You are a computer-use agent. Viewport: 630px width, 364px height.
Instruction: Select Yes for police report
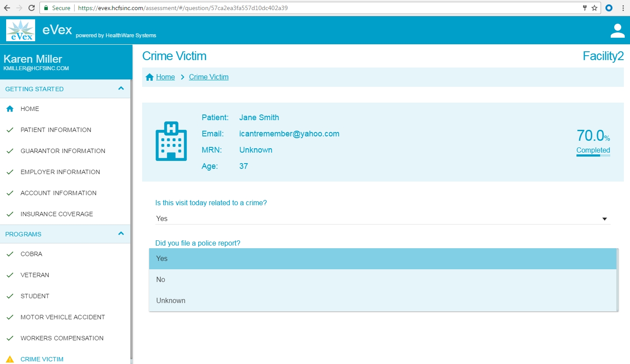[382, 259]
